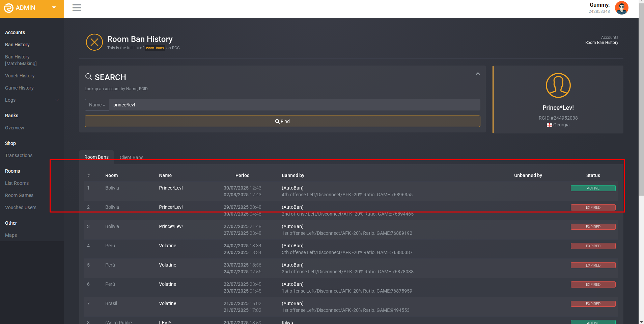Click Gummy. username in header
The width and height of the screenshot is (644, 324).
click(599, 5)
